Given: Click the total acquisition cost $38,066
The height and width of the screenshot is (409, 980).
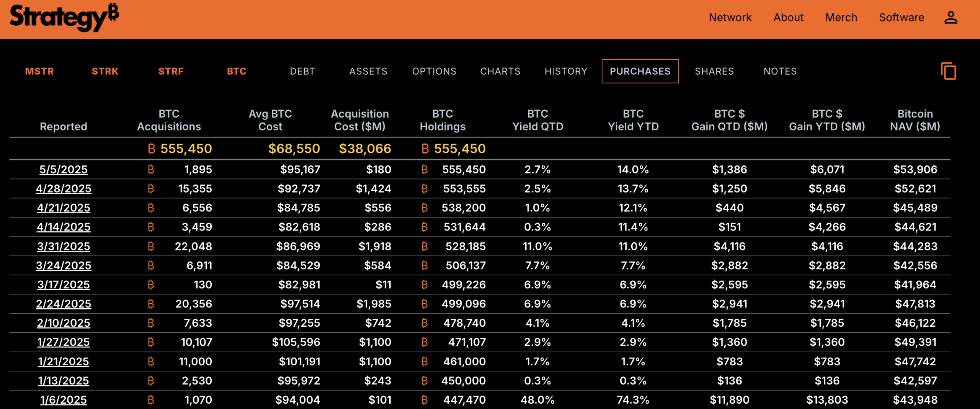Looking at the screenshot, I should (x=365, y=149).
